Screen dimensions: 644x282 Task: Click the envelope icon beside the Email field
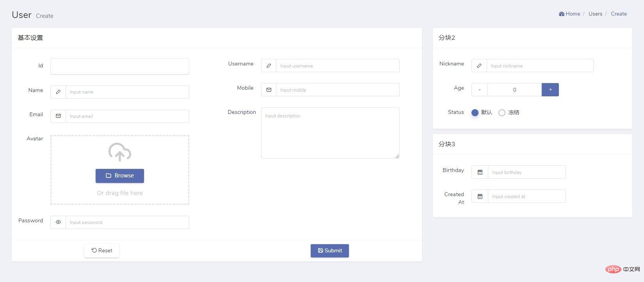pos(58,116)
